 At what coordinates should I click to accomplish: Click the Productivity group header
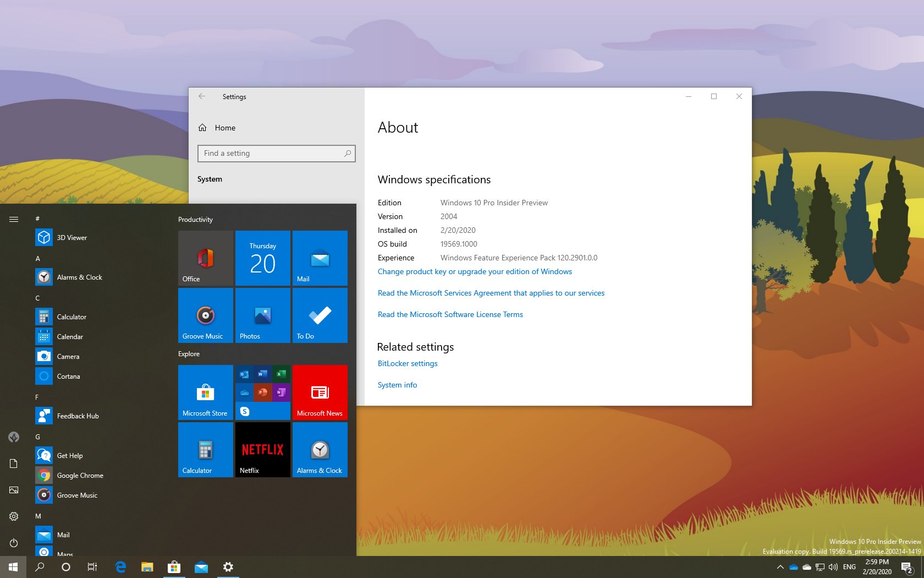pyautogui.click(x=195, y=220)
